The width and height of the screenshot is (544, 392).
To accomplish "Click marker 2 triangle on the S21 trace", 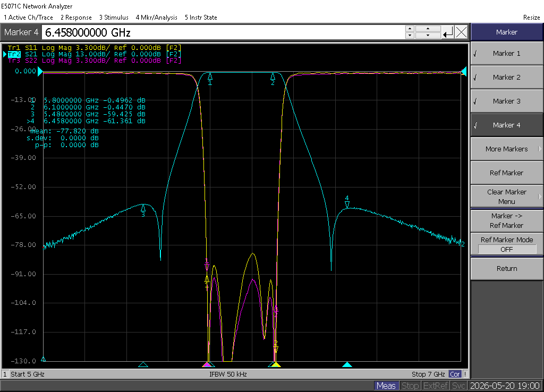I will coord(273,76).
